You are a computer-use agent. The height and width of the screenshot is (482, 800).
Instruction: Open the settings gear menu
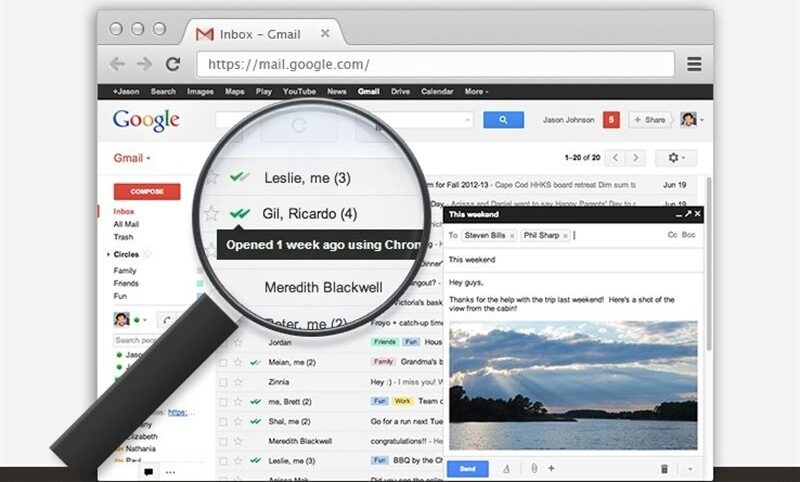pos(676,158)
